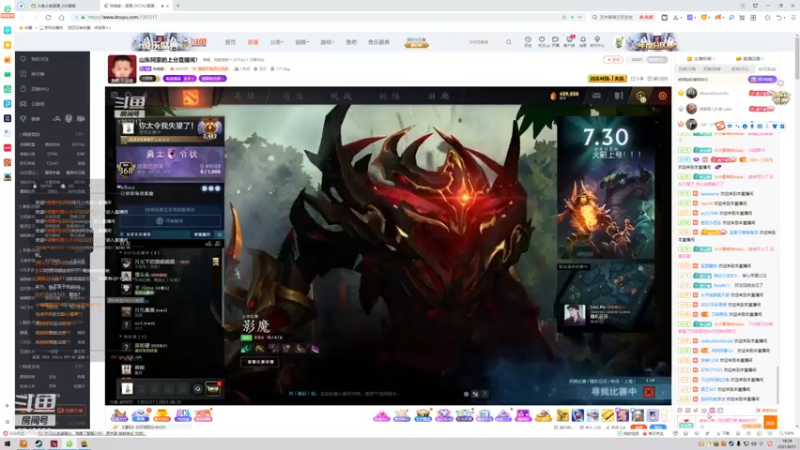Viewport: 800px width, 450px height.
Task: Switch to the first browser tab
Action: [x=57, y=6]
